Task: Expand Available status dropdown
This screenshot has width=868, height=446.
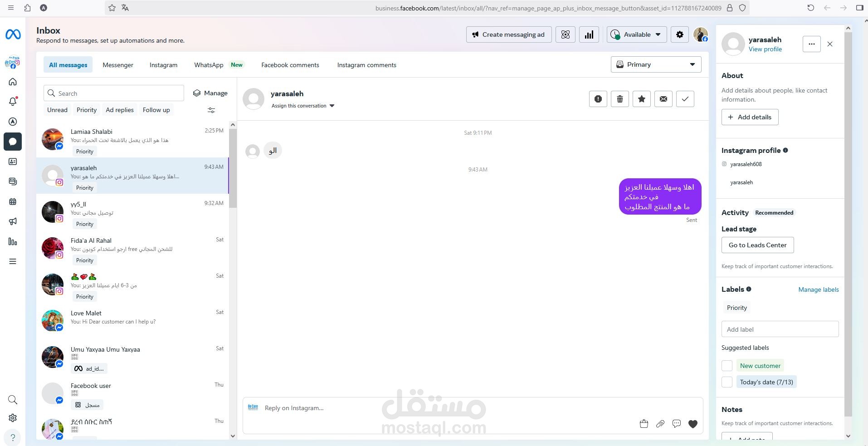Action: pos(637,34)
